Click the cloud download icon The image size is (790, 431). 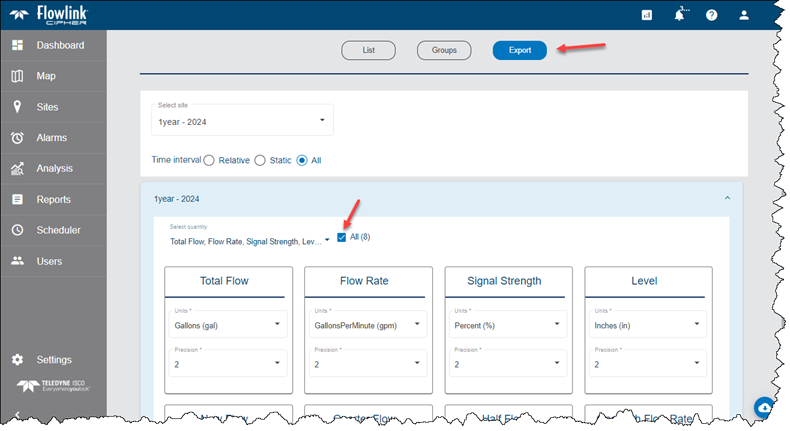tap(764, 407)
